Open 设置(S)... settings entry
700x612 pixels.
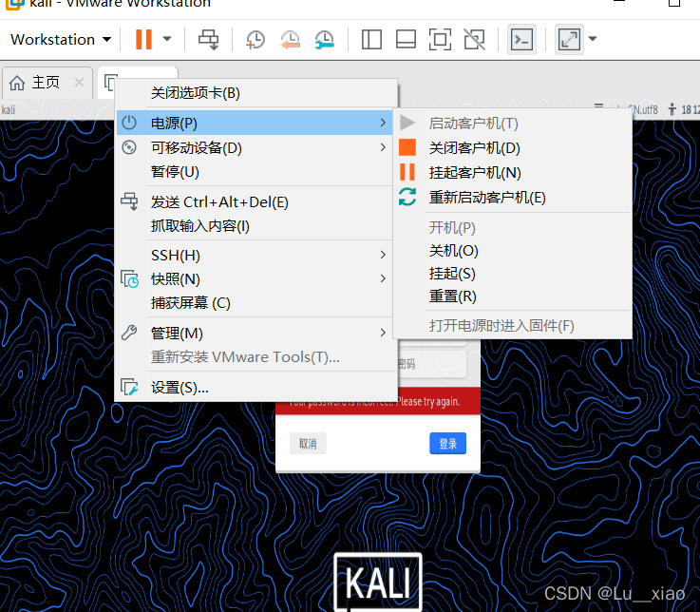(255, 388)
